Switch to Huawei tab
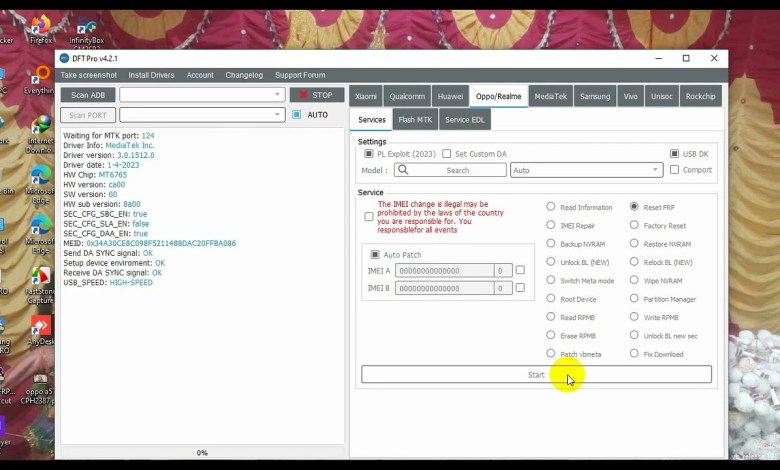 tap(450, 96)
